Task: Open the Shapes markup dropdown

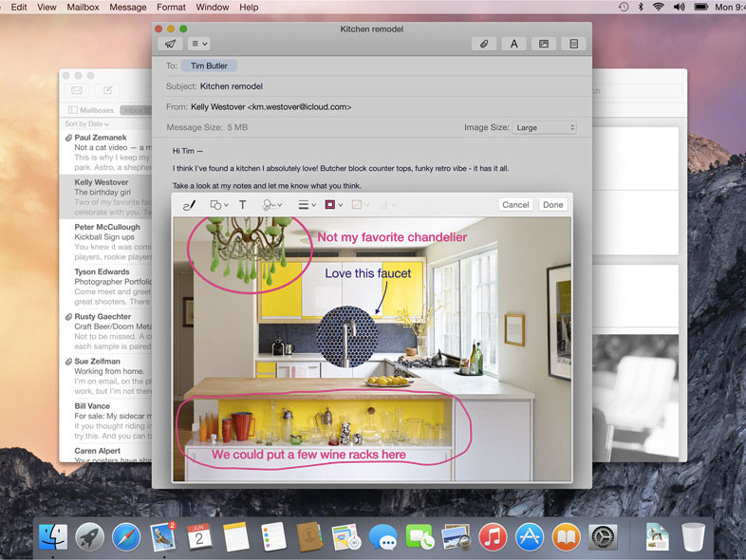Action: (219, 205)
